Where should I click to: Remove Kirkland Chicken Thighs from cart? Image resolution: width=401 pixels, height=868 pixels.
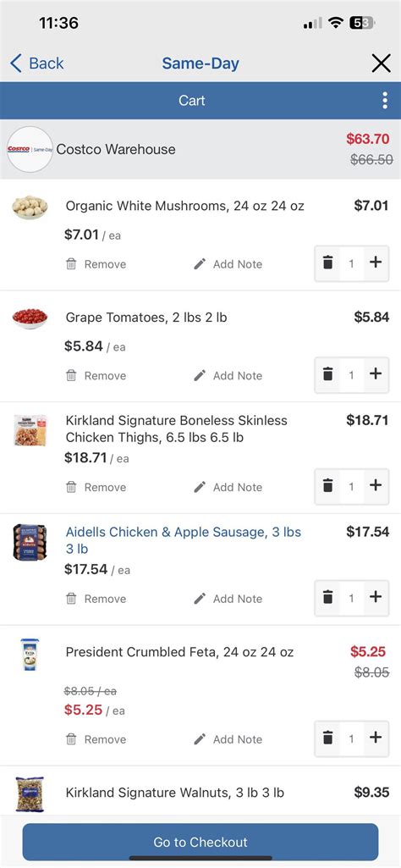click(96, 487)
